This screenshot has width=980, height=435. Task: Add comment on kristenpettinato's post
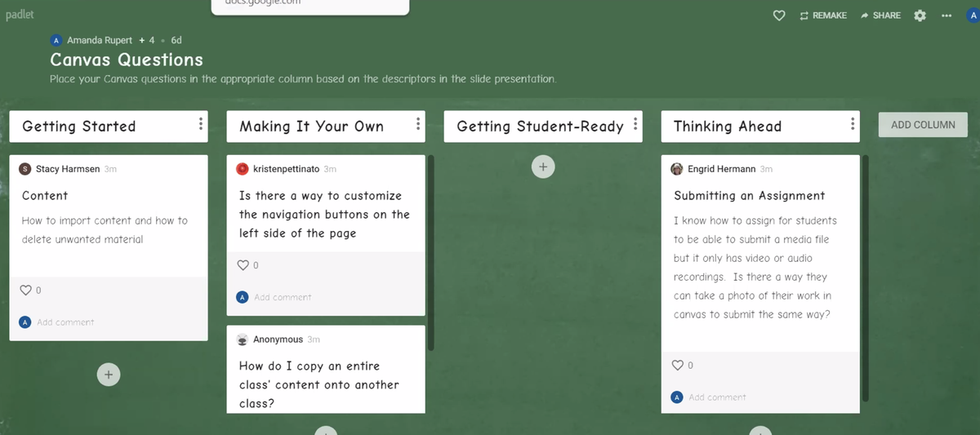283,297
